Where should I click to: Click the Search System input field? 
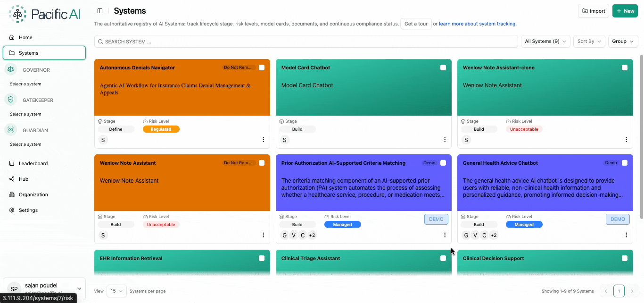pyautogui.click(x=306, y=42)
